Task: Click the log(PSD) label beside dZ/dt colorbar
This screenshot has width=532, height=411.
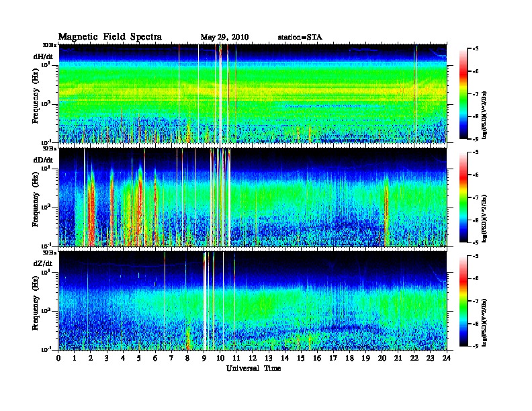Action: tap(484, 322)
